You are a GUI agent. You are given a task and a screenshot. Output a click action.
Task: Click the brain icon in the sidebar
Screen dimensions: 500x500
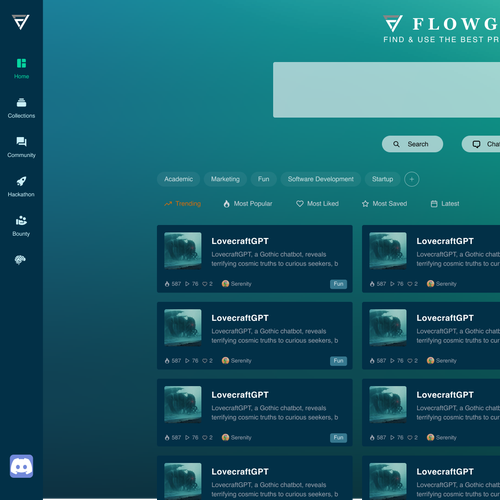click(20, 260)
